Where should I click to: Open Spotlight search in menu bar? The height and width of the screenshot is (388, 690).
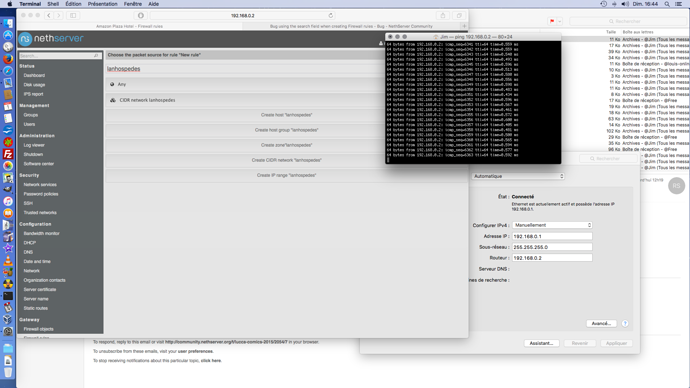[667, 4]
